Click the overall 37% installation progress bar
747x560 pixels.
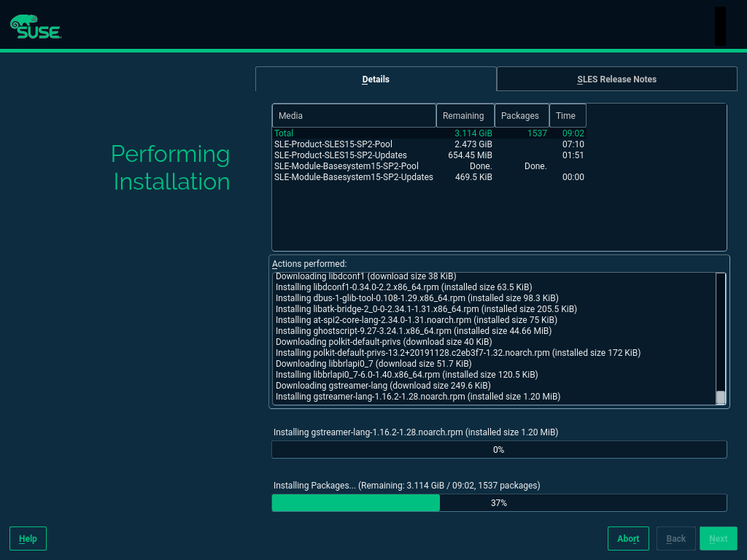point(499,503)
